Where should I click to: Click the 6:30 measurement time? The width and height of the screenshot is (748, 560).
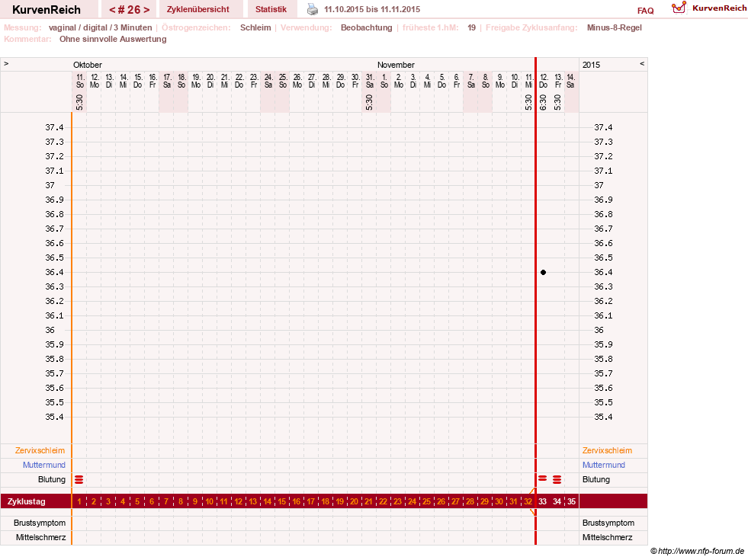tap(543, 102)
